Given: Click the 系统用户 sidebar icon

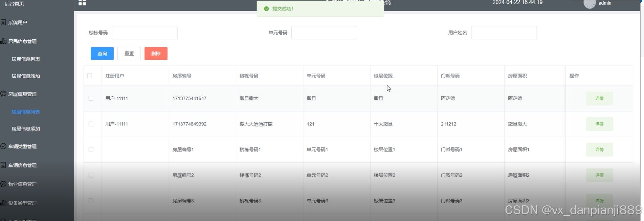Looking at the screenshot, I should [x=3, y=22].
